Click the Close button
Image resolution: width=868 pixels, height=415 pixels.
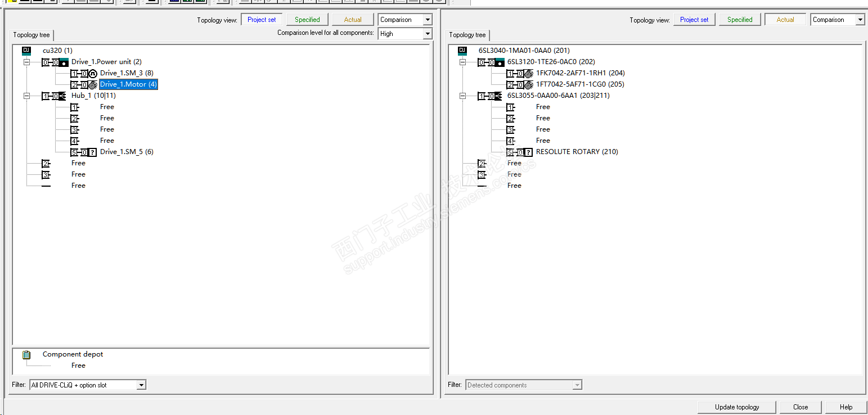[x=800, y=407]
